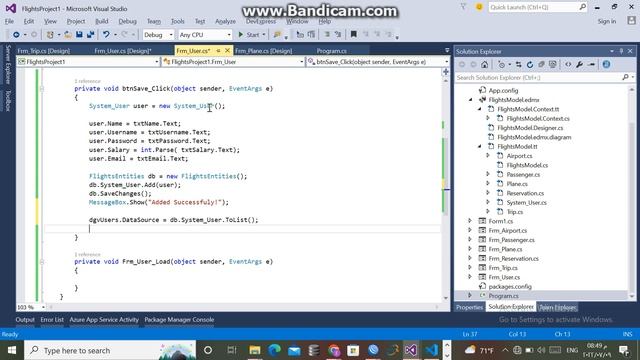The height and width of the screenshot is (360, 640).
Task: Switch to the Properties panel tab
Action: coord(469,307)
